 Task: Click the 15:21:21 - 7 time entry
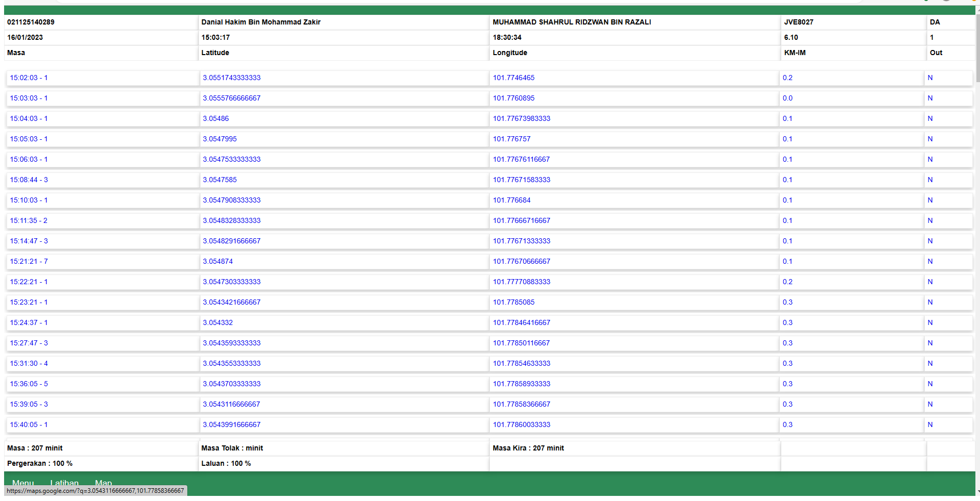coord(29,261)
